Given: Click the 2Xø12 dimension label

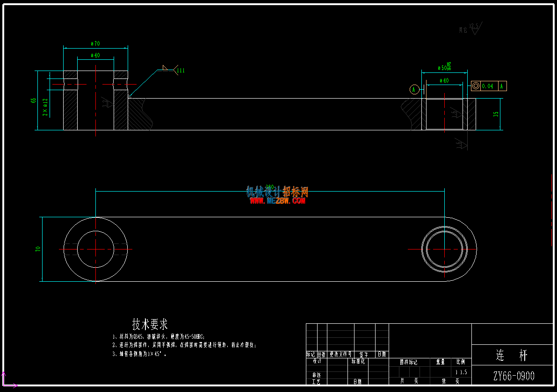Looking at the screenshot, I should click(45, 107).
